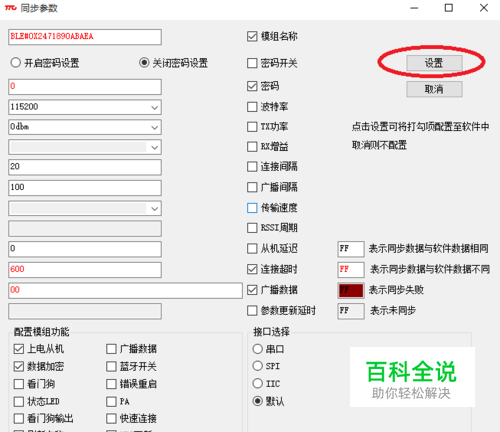Click the black FF same-data legend box
This screenshot has width=500, height=432.
point(351,249)
